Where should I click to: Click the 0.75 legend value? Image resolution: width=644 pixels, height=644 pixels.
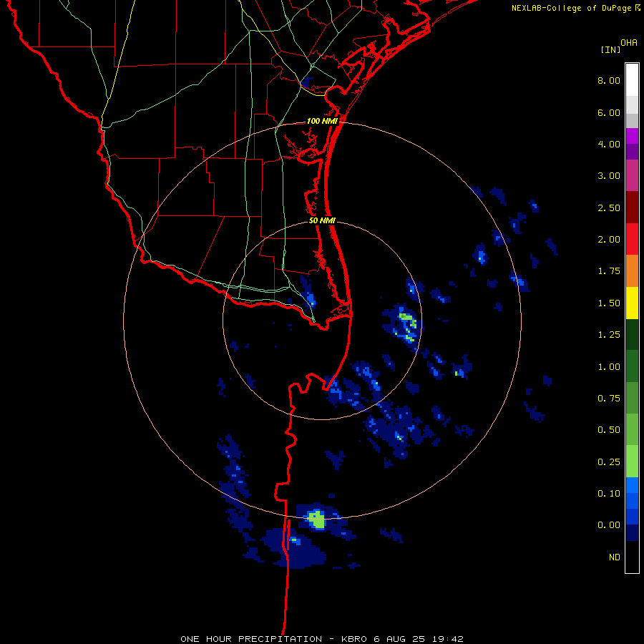(x=609, y=399)
